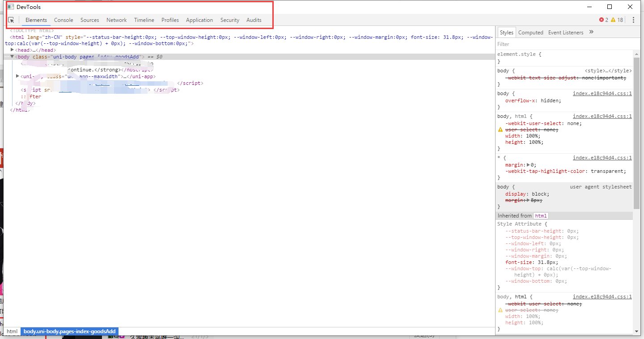Open the Network tab
Screen dimensions: 644x339
tap(116, 20)
